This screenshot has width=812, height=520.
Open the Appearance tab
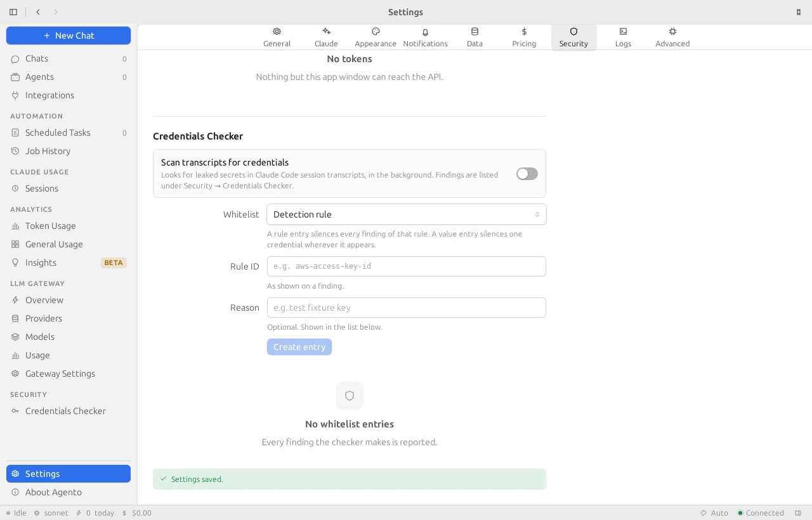[x=376, y=37]
